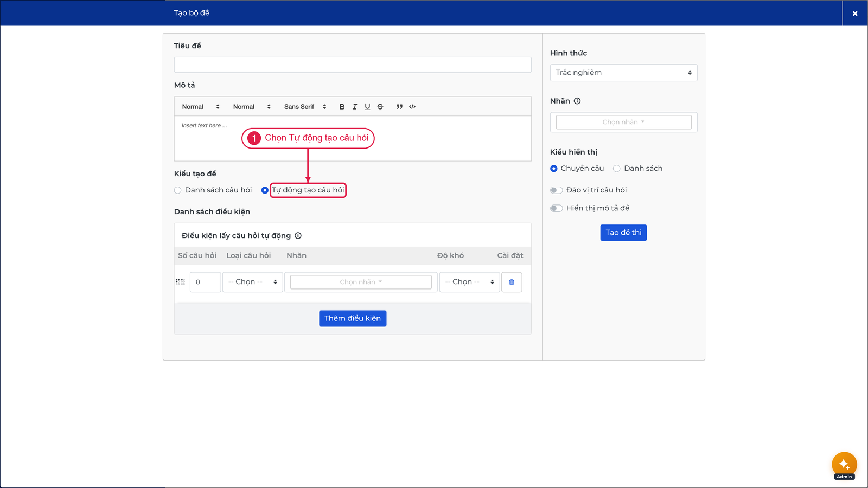This screenshot has width=868, height=488.
Task: Expand the Loại câu hỏi Chọn dropdown
Action: 252,282
